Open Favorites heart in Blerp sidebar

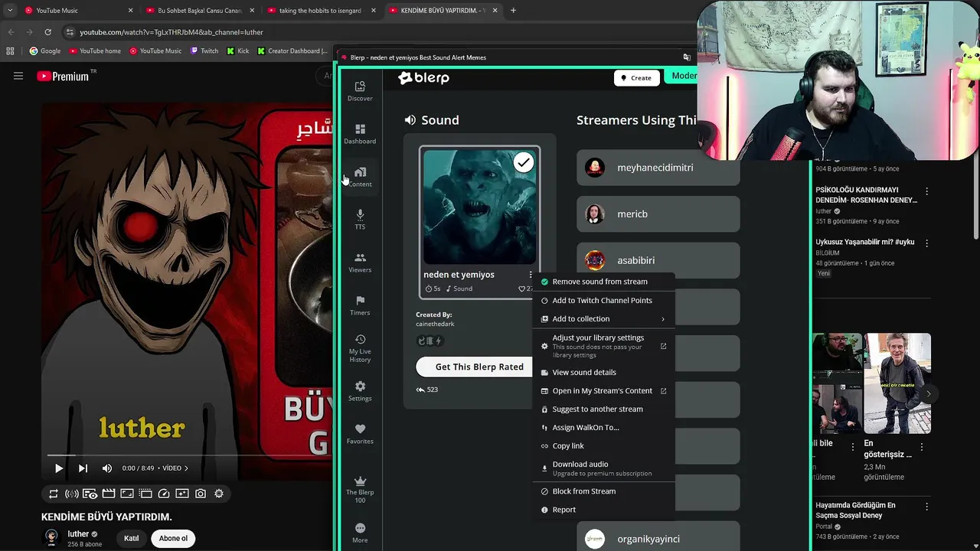coord(360,433)
